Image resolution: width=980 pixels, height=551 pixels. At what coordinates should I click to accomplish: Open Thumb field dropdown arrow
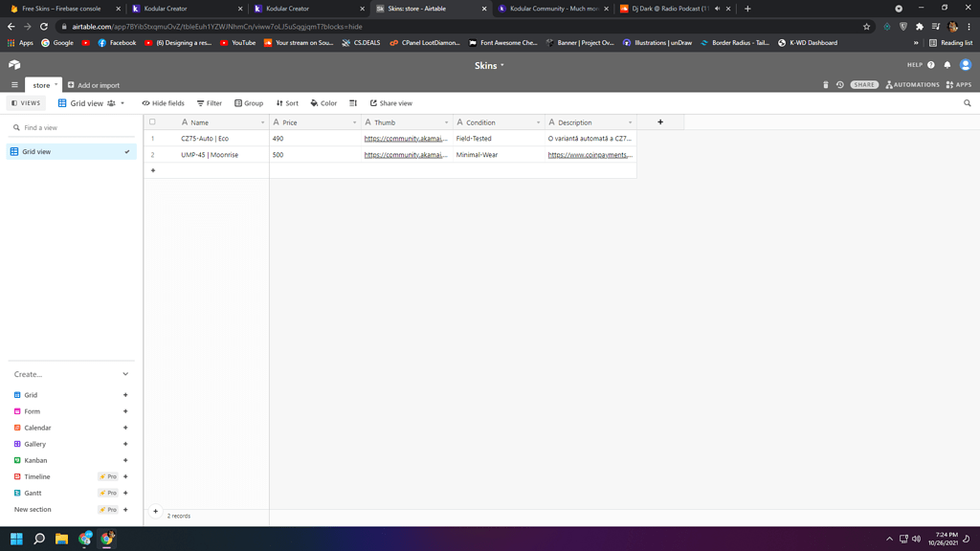click(446, 122)
